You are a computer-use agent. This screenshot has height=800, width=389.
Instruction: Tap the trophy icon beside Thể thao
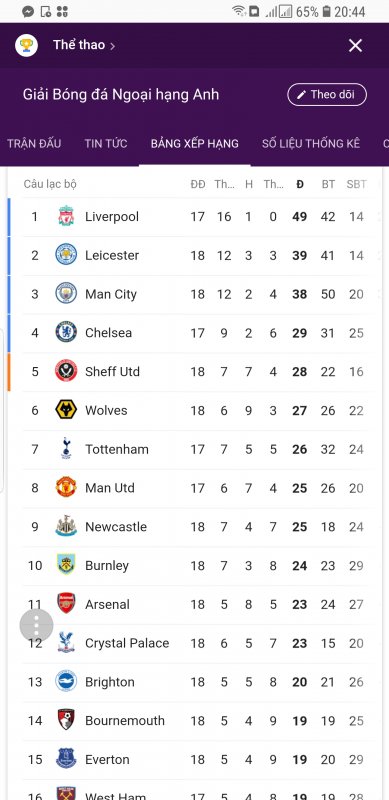click(x=26, y=45)
